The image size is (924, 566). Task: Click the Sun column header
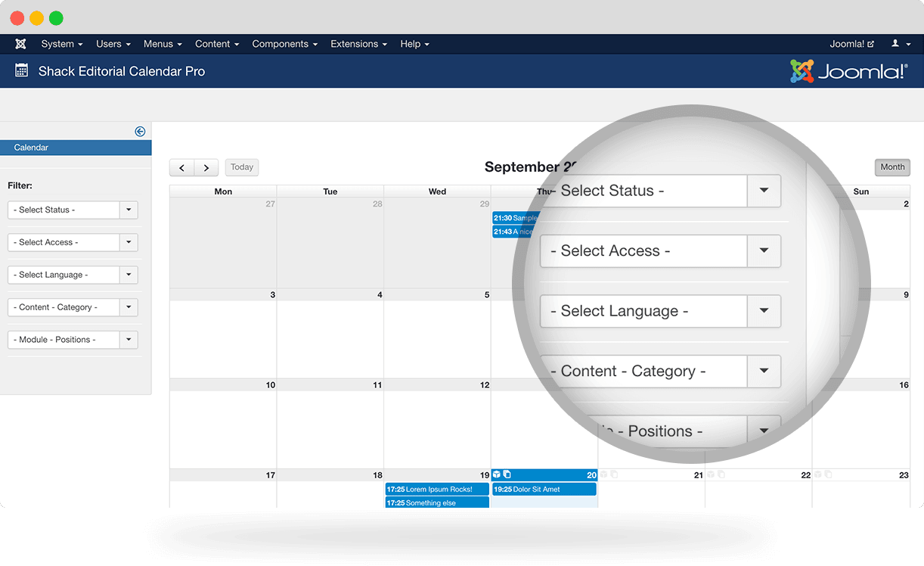[861, 191]
